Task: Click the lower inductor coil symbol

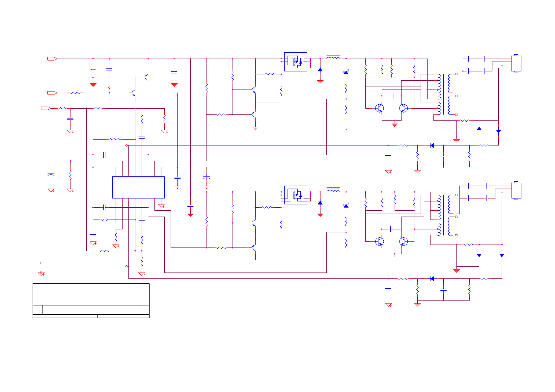Action: pyautogui.click(x=333, y=190)
